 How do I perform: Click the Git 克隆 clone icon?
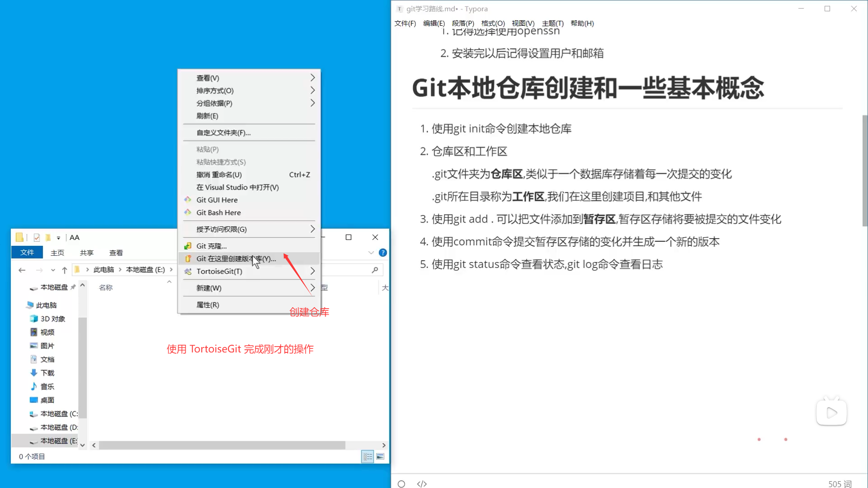[x=189, y=245]
